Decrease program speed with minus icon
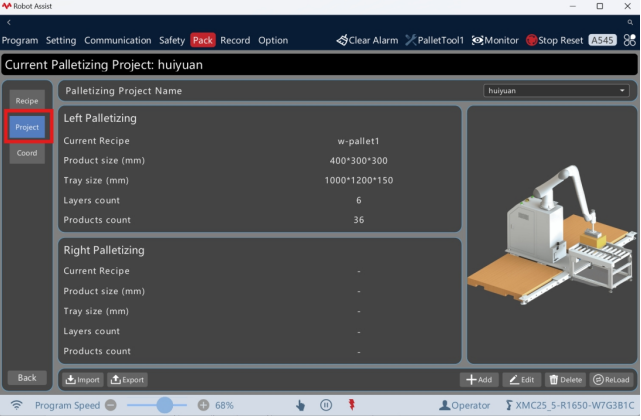Image resolution: width=641 pixels, height=420 pixels. [111, 405]
